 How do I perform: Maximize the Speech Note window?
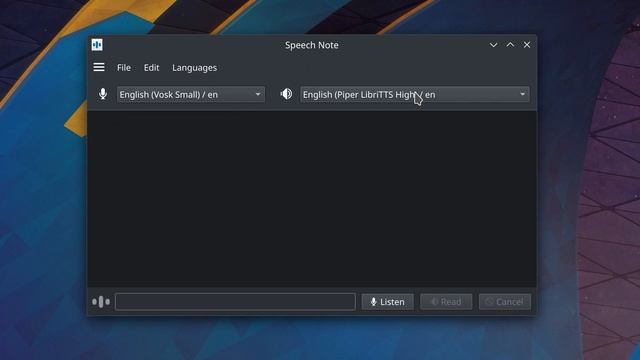coord(510,45)
